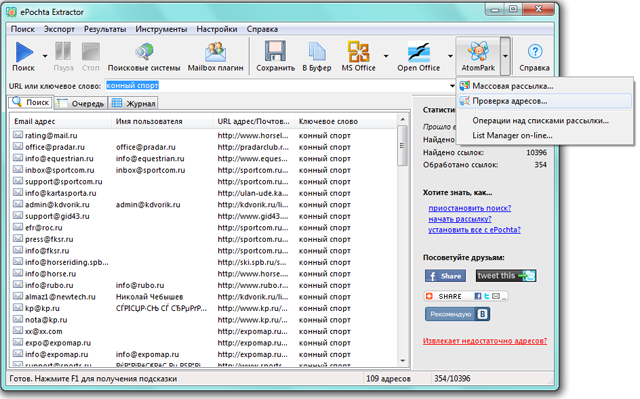Open the Инструменты menu
The height and width of the screenshot is (399, 640).
161,29
